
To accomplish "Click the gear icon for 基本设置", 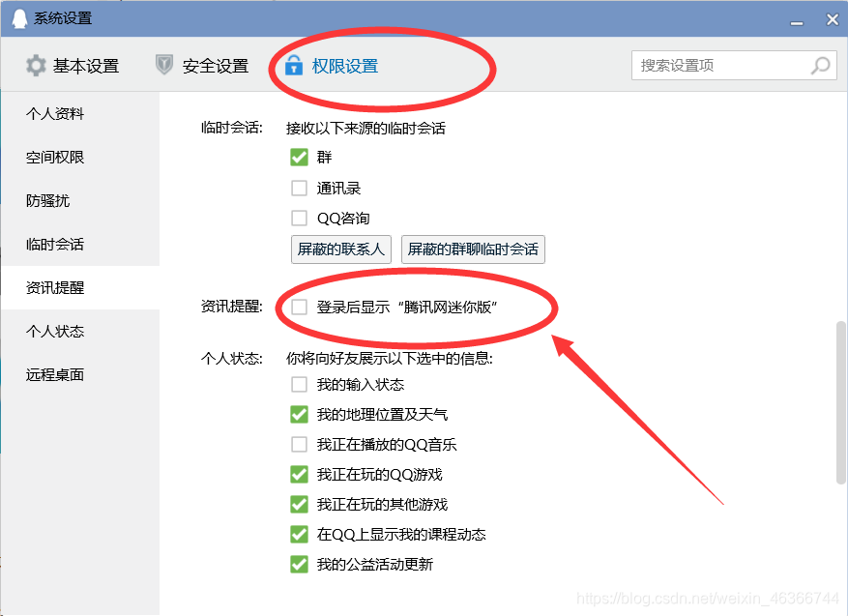I will pyautogui.click(x=36, y=66).
